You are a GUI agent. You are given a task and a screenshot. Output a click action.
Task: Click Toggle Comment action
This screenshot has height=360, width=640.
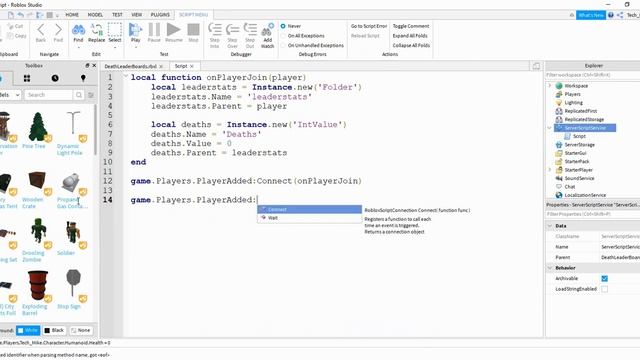pyautogui.click(x=411, y=26)
